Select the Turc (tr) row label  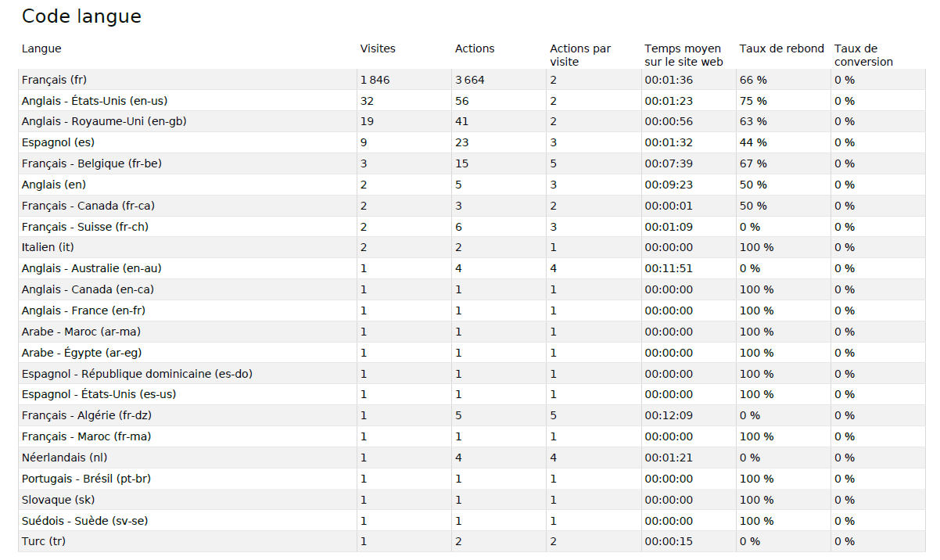click(44, 541)
